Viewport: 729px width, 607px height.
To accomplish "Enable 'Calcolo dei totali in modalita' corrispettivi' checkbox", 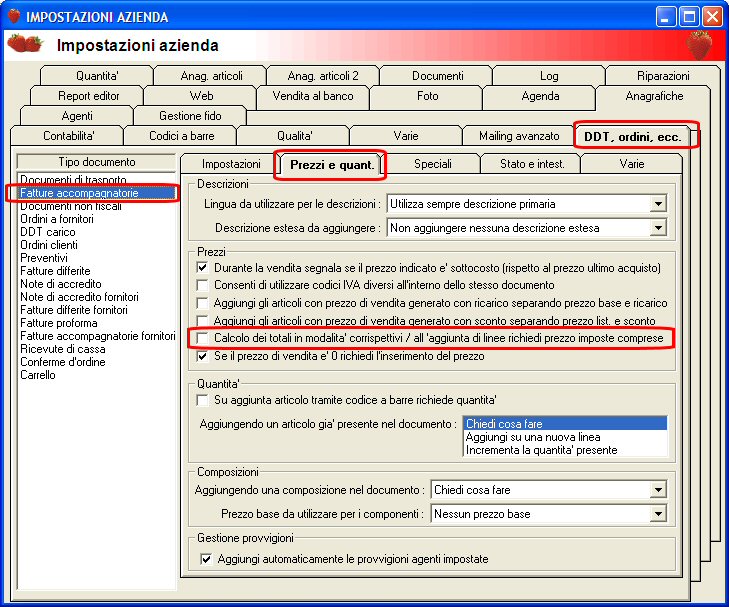I will (x=202, y=338).
